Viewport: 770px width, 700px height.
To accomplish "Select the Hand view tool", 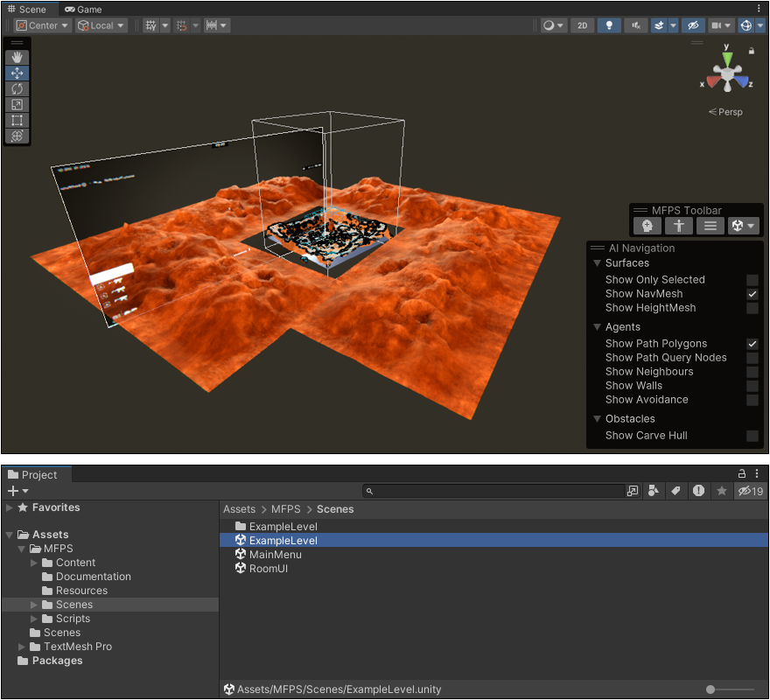I will coord(17,58).
